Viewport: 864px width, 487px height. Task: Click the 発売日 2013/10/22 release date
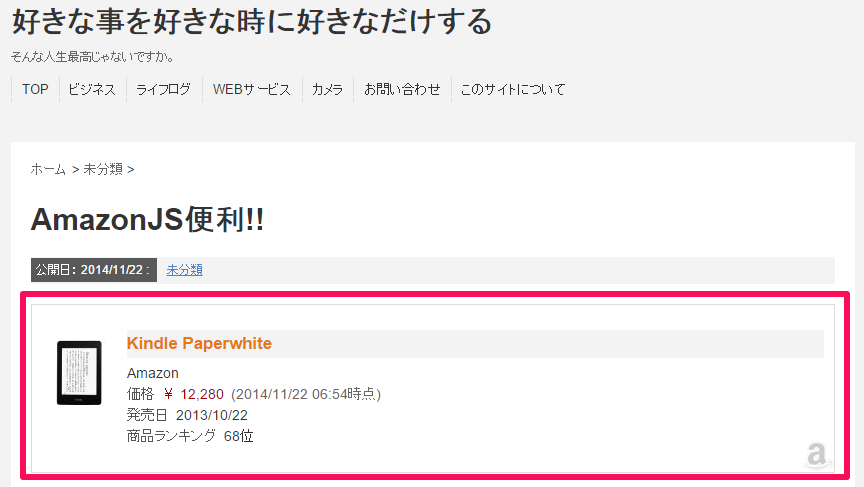point(187,415)
